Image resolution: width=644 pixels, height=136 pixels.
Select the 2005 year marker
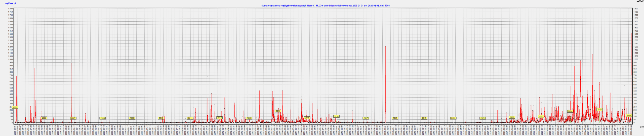click(x=15, y=107)
